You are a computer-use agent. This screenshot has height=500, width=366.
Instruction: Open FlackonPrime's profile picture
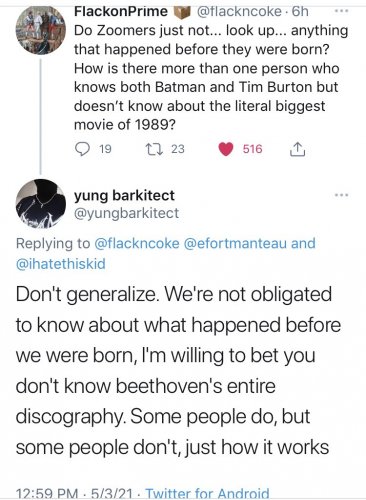[x=41, y=31]
